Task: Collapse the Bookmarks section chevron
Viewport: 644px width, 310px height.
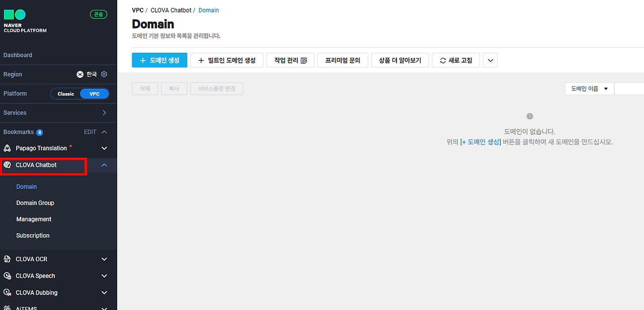Action: (x=105, y=132)
